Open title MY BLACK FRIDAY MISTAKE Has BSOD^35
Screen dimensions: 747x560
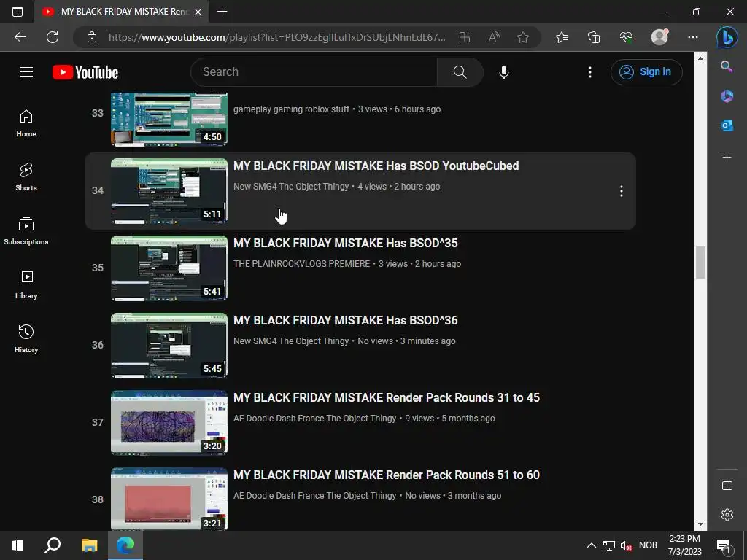click(x=345, y=243)
